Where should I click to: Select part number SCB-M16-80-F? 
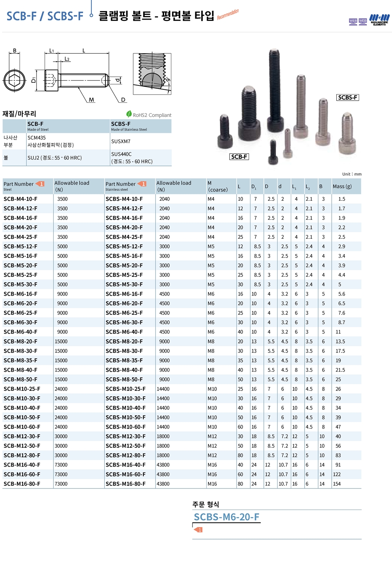pos(22,484)
